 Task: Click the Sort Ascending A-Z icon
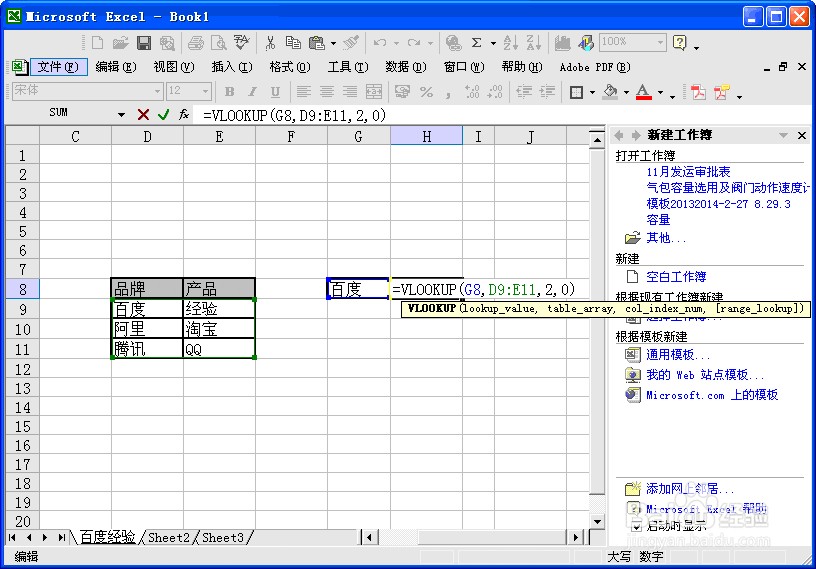click(511, 43)
